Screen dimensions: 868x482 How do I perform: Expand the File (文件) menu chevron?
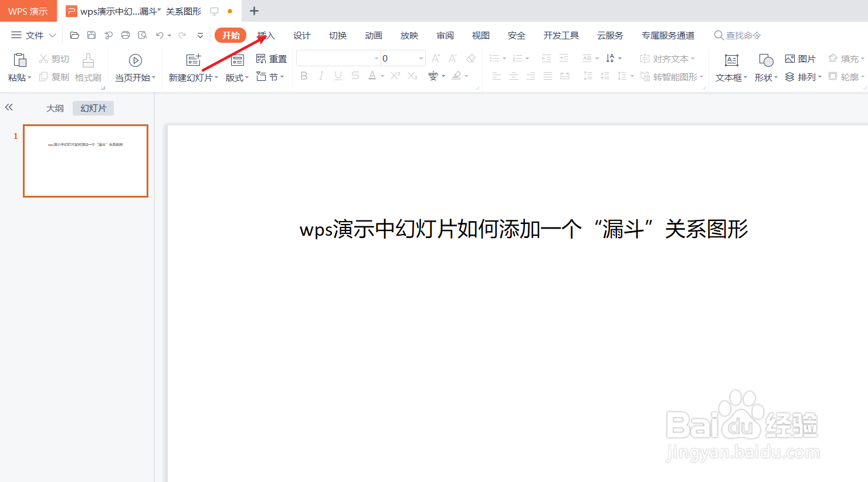[52, 35]
